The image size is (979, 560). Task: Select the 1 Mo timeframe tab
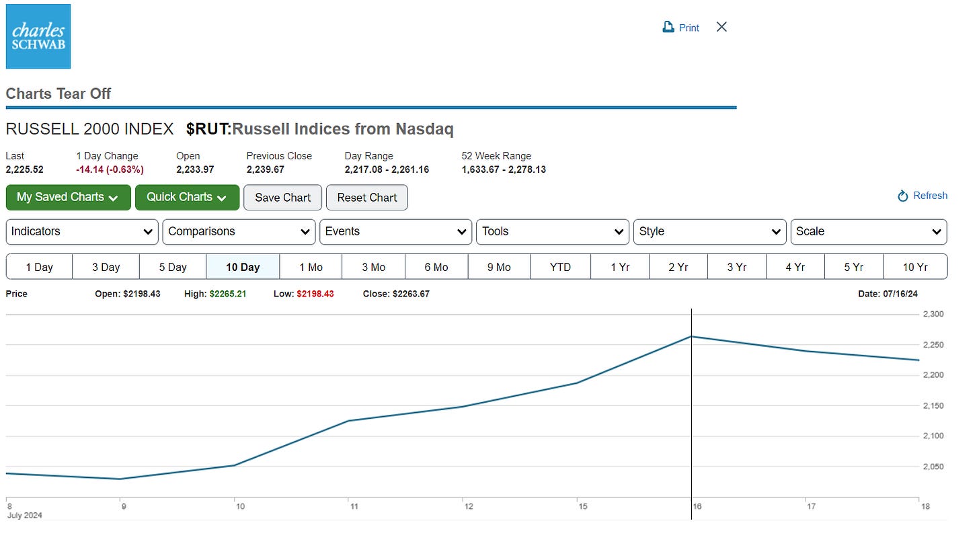point(311,267)
